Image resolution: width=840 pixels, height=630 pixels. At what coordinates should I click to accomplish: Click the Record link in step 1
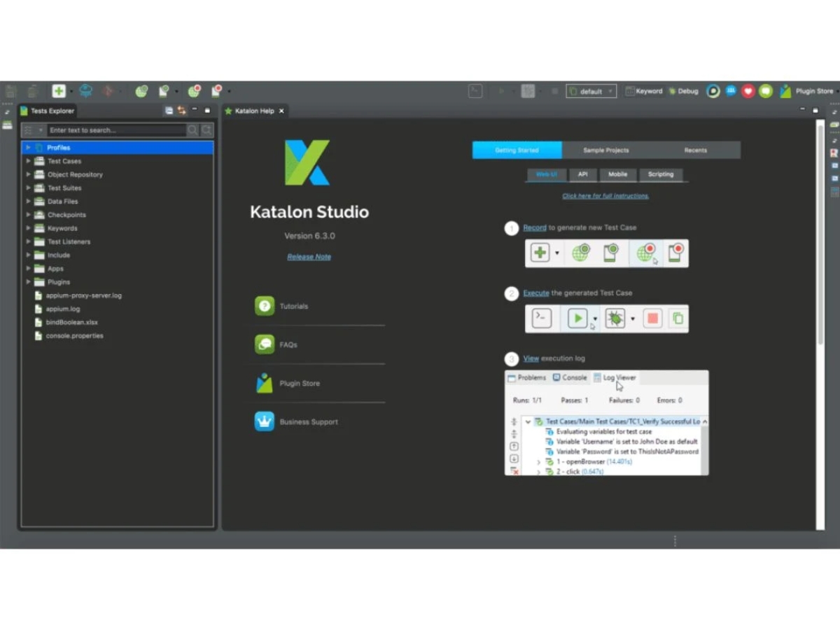click(x=535, y=227)
